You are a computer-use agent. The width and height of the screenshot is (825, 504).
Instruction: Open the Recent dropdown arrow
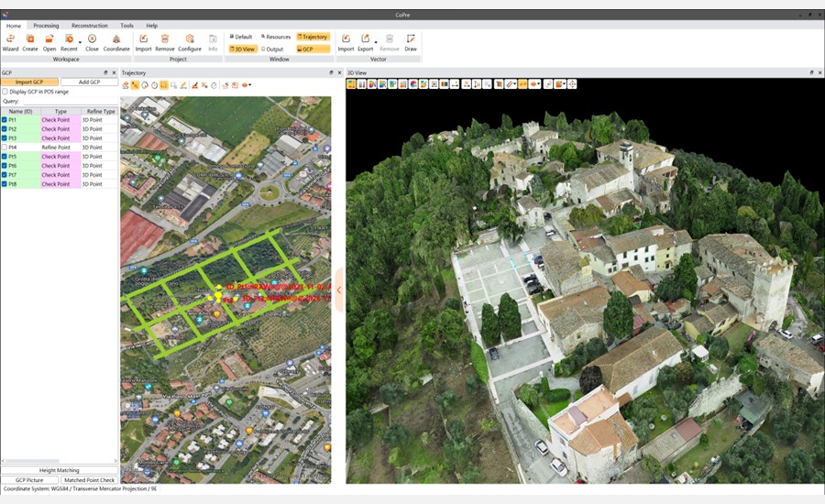81,42
